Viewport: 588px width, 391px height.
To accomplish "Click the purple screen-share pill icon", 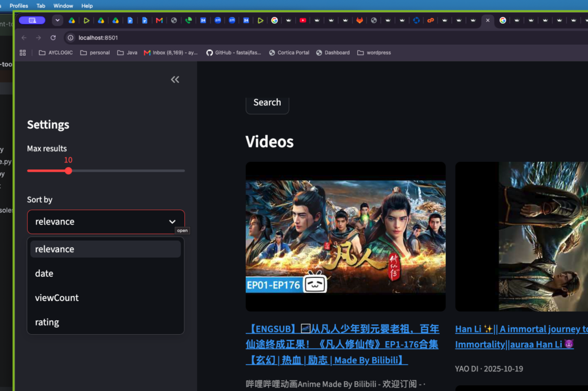I will pyautogui.click(x=32, y=20).
